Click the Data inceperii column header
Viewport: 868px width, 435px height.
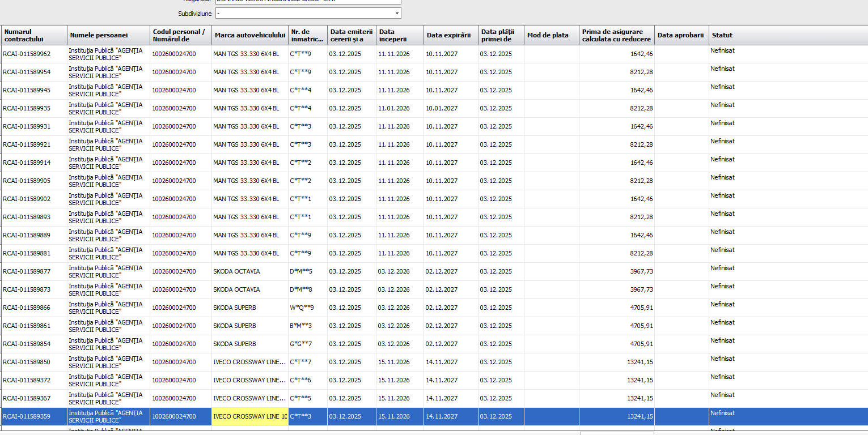pyautogui.click(x=399, y=35)
